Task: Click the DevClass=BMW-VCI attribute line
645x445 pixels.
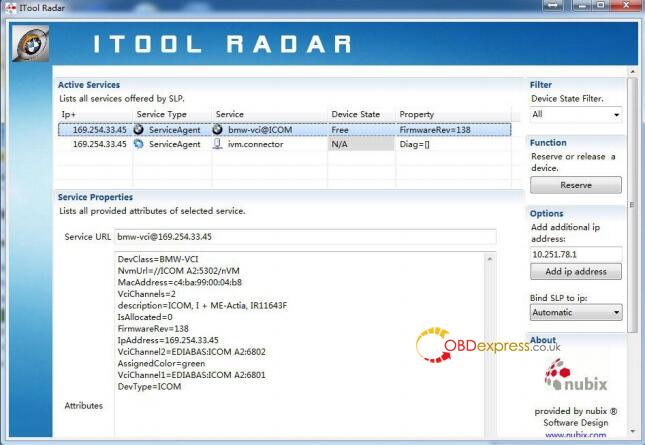Action: (158, 259)
